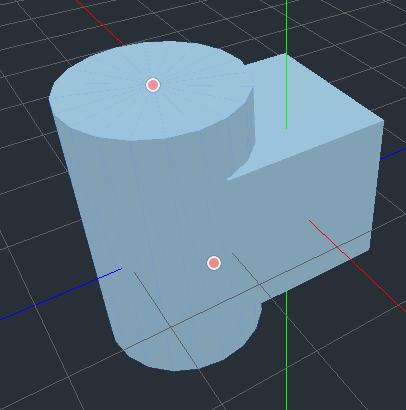This screenshot has width=406, height=410.
Task: Click the box's top right corner vertex
Action: coord(384,121)
